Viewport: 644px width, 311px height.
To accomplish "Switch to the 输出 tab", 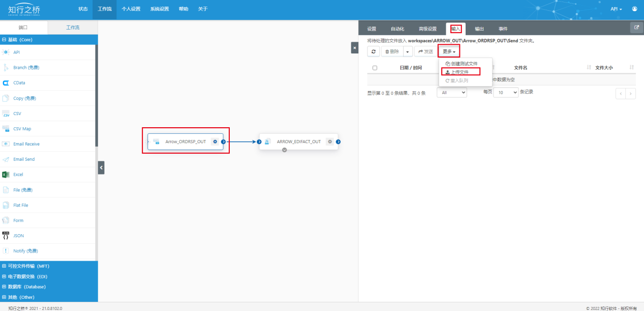I will pos(479,29).
